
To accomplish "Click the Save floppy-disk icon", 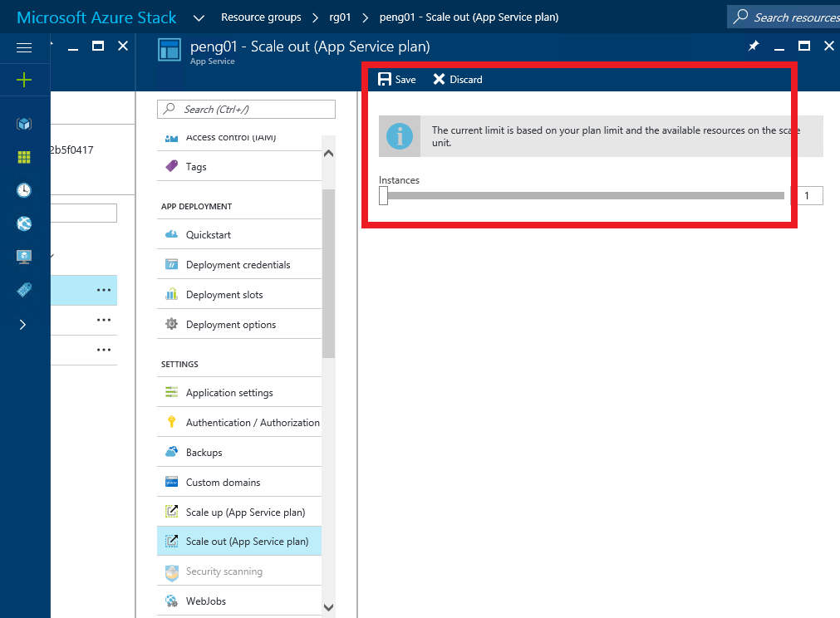I will [385, 79].
